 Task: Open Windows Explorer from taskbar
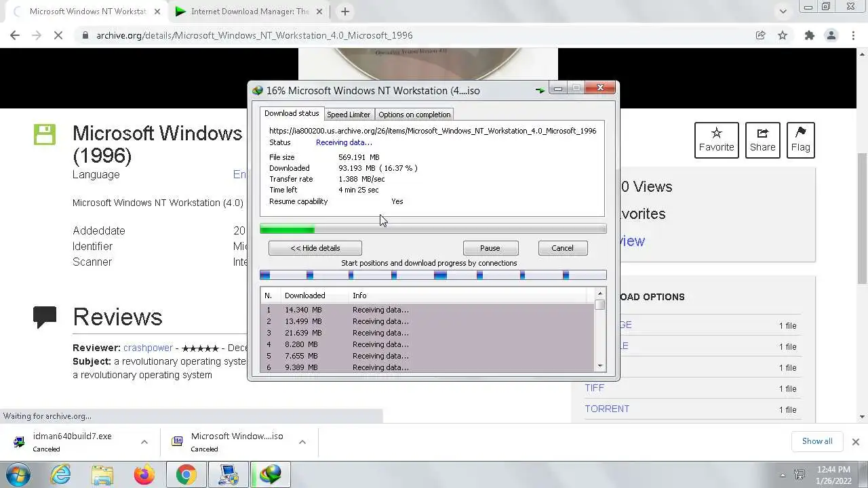[102, 474]
